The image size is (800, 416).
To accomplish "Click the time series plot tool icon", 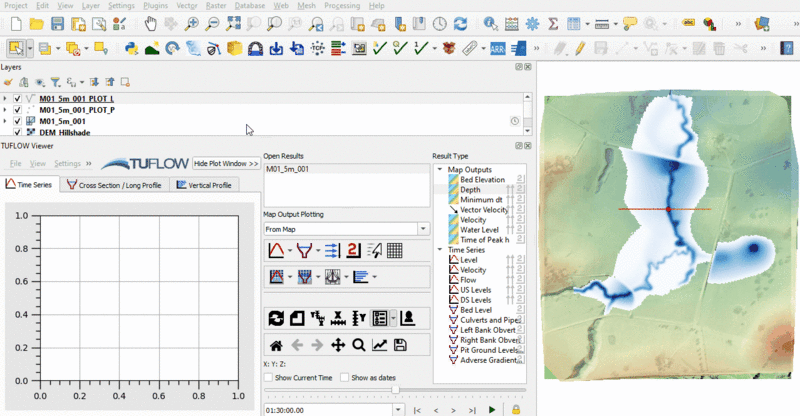I will 276,250.
